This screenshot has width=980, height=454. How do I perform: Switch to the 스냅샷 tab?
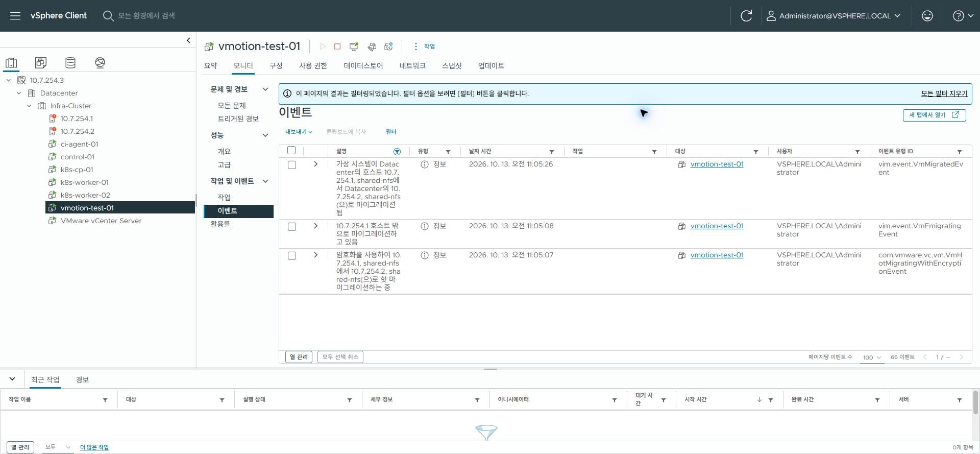tap(452, 65)
